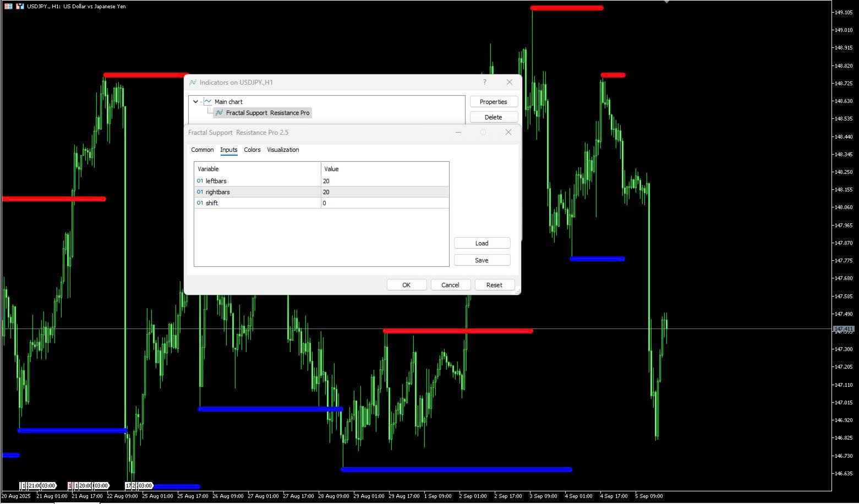Click the 3 Sep 09:00 time axis label

[544, 496]
